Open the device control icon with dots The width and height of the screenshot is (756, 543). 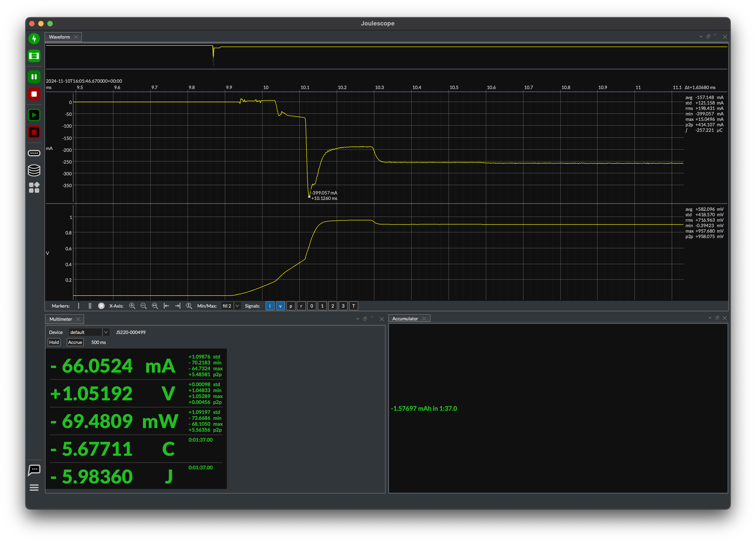click(x=34, y=153)
